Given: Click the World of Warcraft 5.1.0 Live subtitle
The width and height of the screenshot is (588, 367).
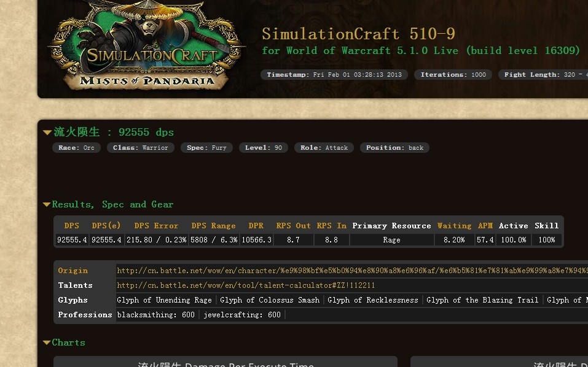Looking at the screenshot, I should tap(421, 50).
